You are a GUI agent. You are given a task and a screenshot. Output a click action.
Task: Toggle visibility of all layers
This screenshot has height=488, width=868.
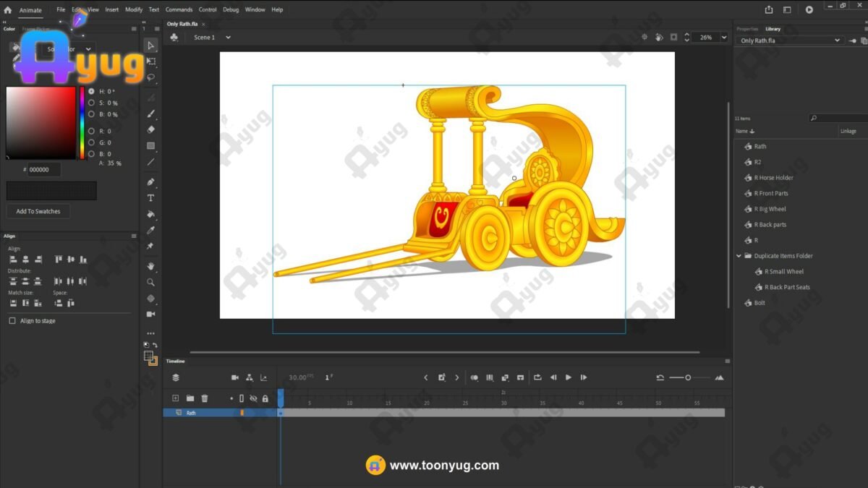[x=253, y=398]
